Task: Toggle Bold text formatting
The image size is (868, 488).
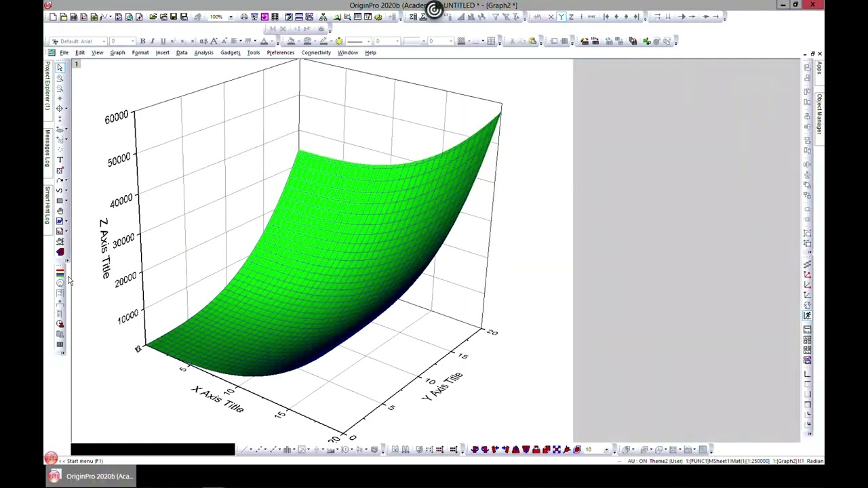Action: click(142, 41)
